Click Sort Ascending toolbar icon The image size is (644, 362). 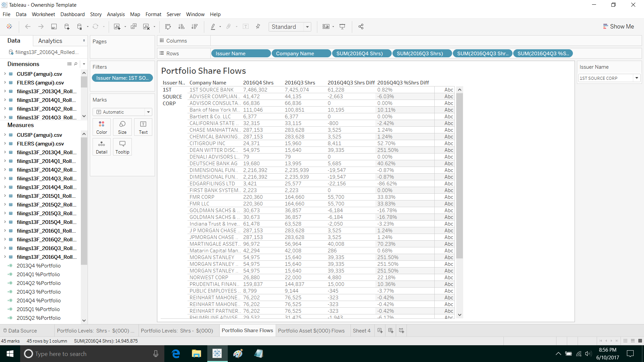coord(181,27)
